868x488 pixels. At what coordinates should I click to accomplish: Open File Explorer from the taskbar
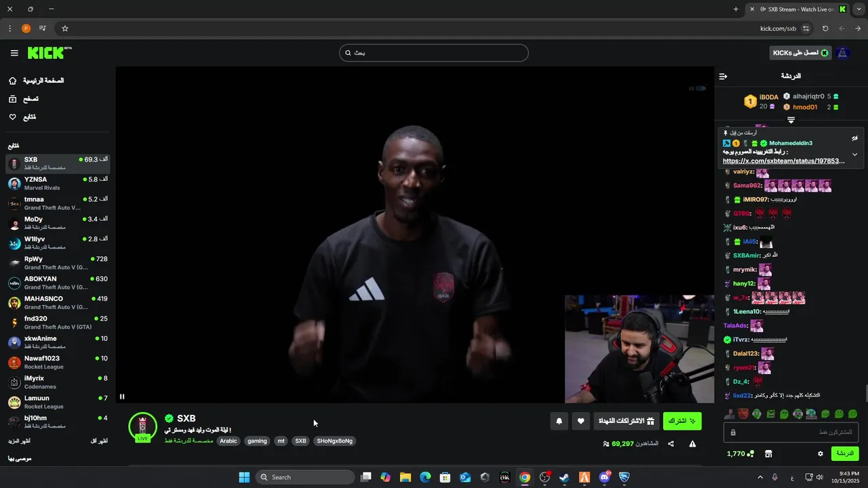tap(405, 477)
